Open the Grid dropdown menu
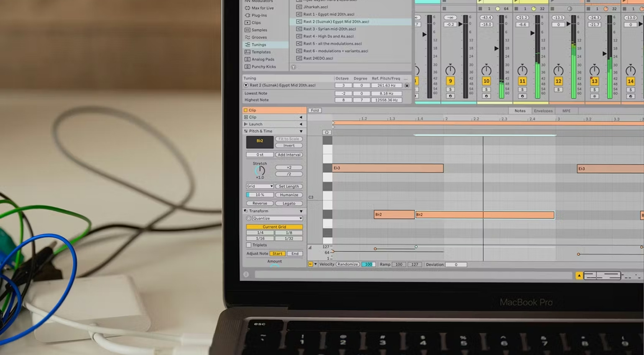This screenshot has height=355, width=644. point(260,186)
